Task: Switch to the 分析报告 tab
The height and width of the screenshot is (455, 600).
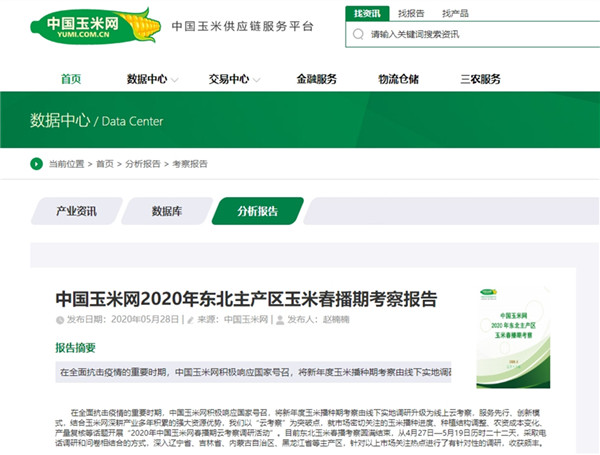Action: tap(258, 211)
